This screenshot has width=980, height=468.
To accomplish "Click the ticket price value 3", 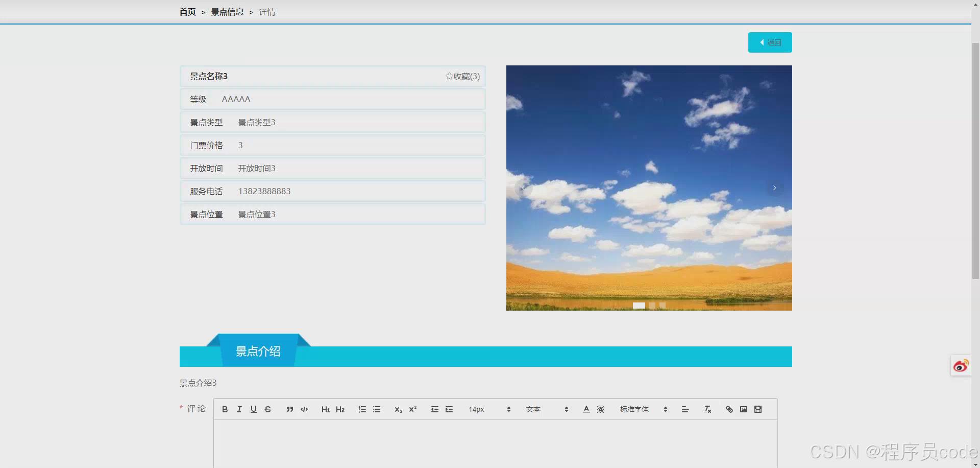I will pos(240,145).
